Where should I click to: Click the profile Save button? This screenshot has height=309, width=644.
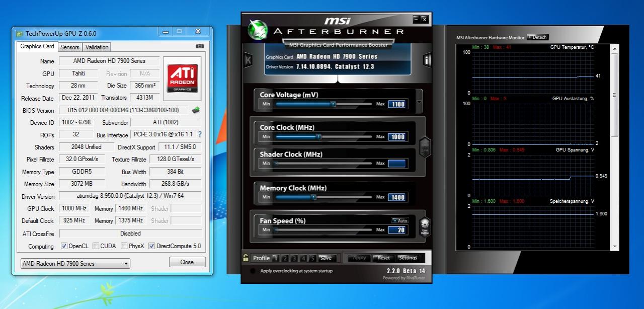click(x=326, y=258)
